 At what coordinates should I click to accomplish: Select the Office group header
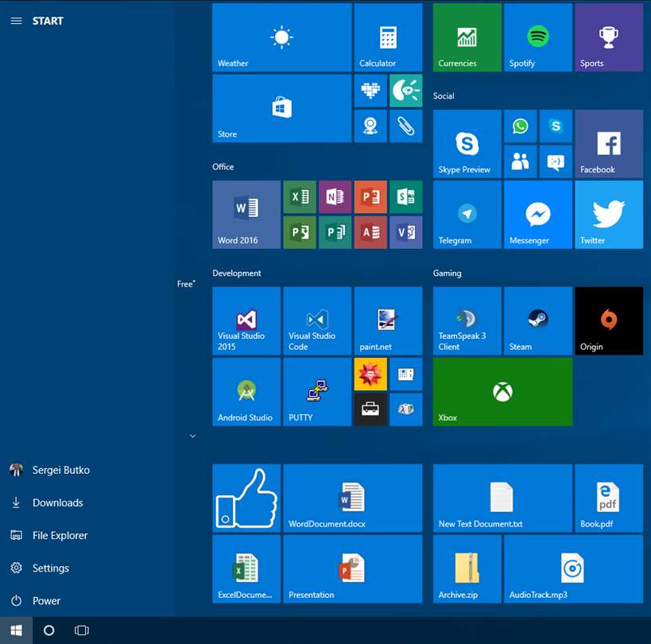pos(223,167)
